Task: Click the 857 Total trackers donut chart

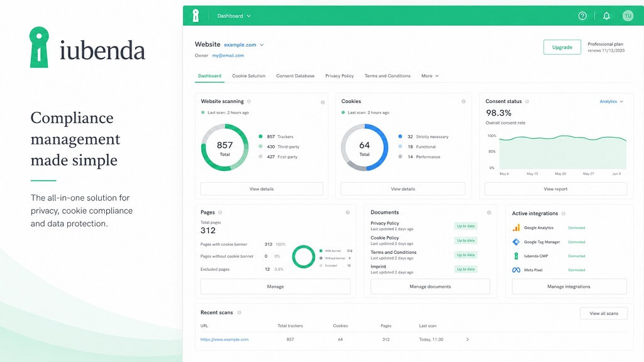Action: [x=225, y=147]
